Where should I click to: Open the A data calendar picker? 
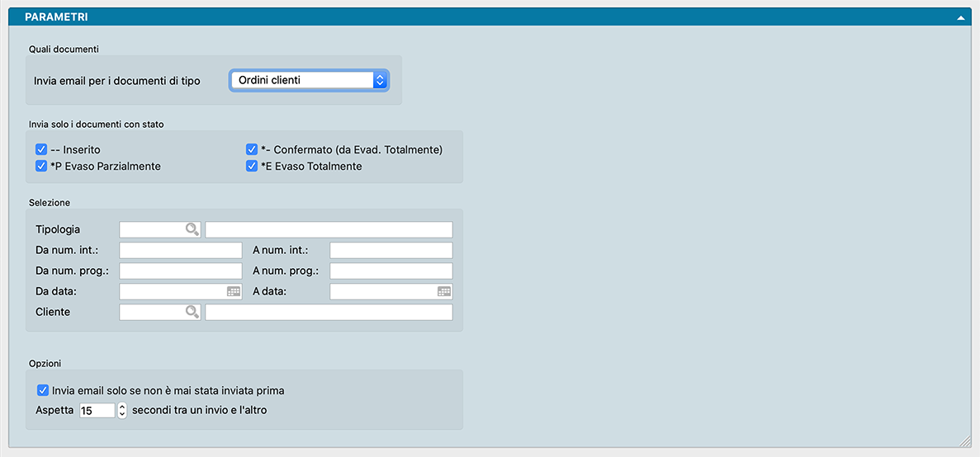coord(444,291)
